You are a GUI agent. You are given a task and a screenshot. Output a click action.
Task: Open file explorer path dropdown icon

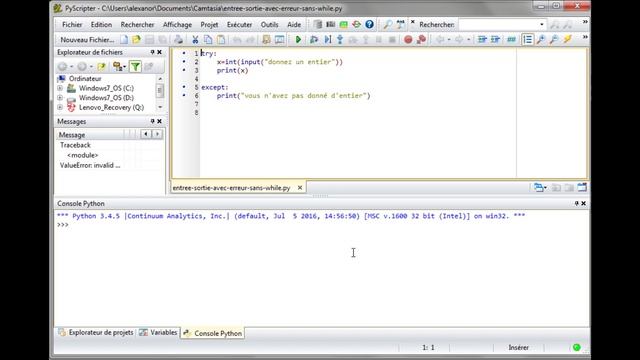(x=119, y=66)
